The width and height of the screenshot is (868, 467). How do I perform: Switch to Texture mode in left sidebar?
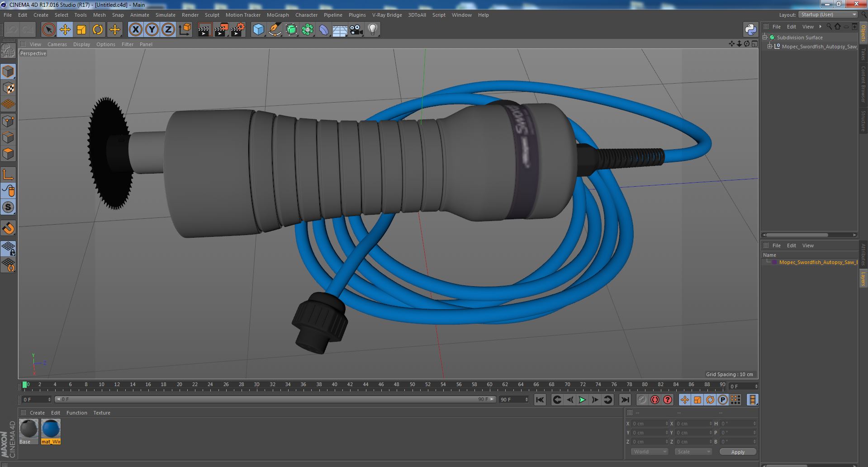pos(8,88)
